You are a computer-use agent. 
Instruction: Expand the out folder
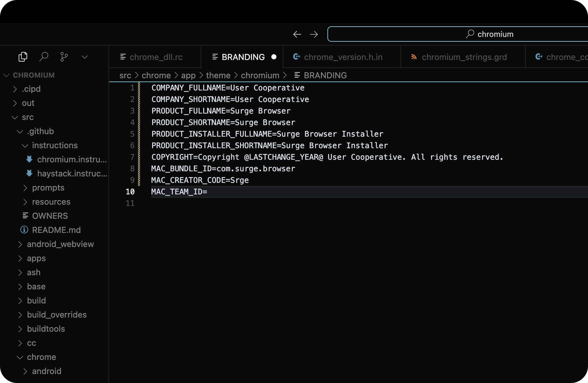click(54, 103)
